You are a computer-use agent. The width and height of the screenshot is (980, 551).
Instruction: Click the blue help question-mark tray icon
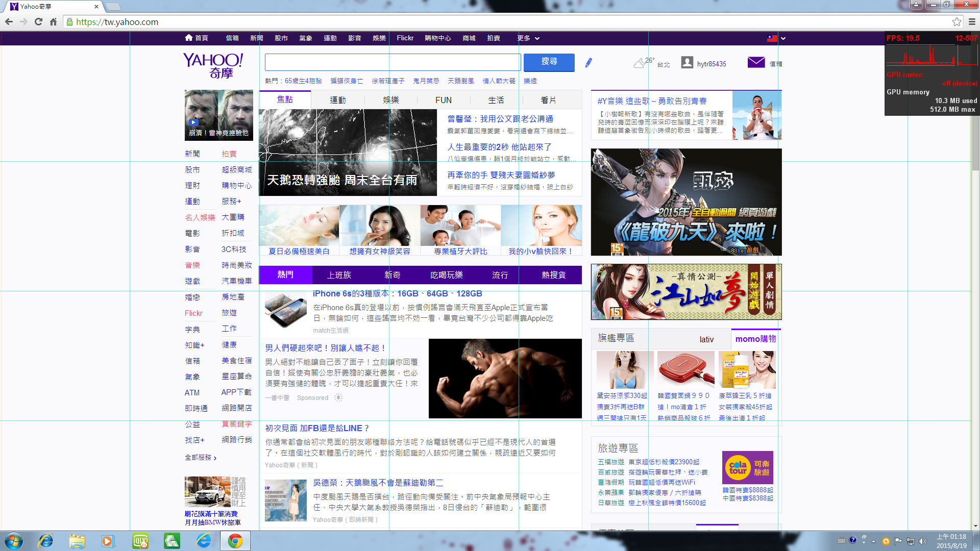(x=853, y=540)
